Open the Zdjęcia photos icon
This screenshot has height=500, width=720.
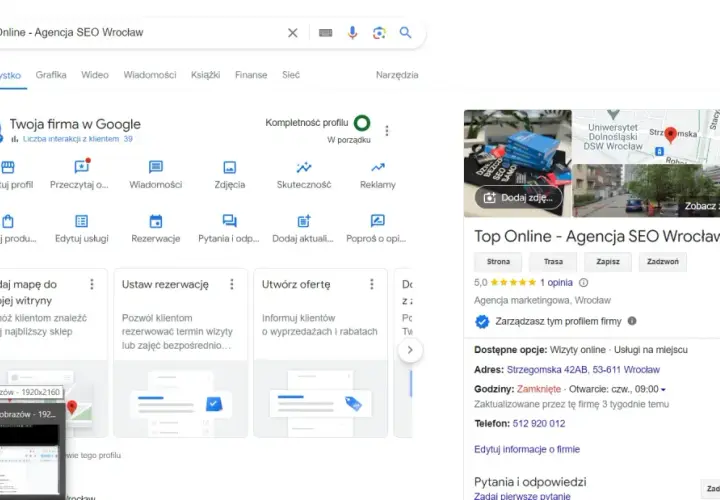[230, 167]
